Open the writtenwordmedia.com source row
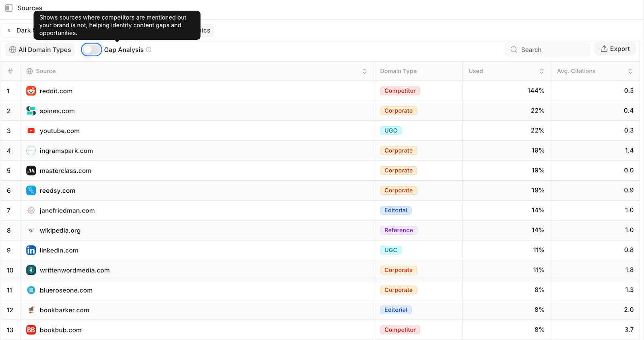The height and width of the screenshot is (340, 644). tap(74, 270)
